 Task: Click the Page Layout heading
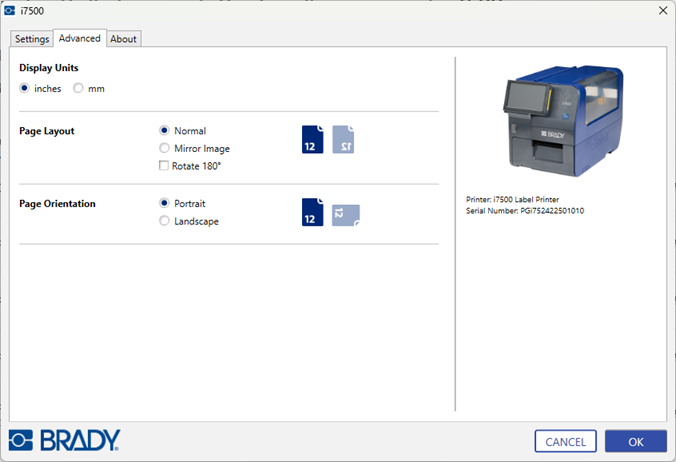coord(47,131)
